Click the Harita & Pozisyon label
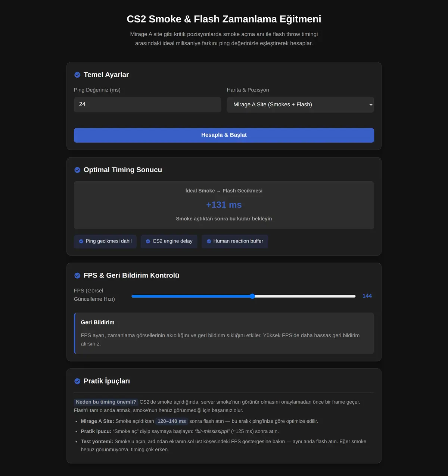448x476 pixels. click(x=248, y=90)
